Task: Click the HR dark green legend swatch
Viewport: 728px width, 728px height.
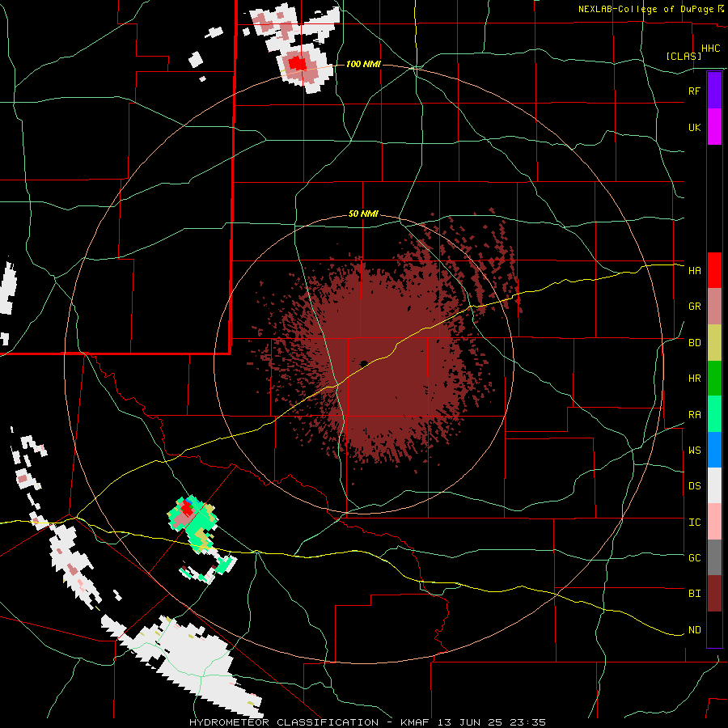Action: pyautogui.click(x=714, y=378)
